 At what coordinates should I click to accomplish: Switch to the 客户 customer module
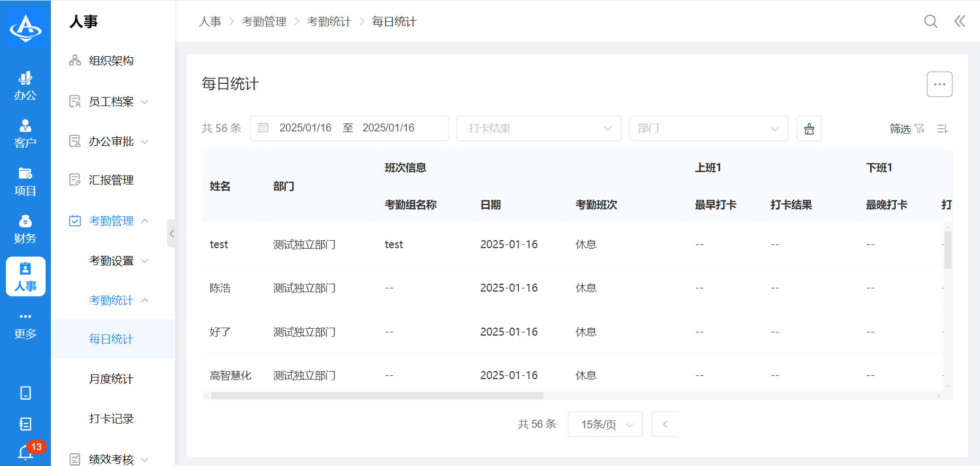coord(25,134)
